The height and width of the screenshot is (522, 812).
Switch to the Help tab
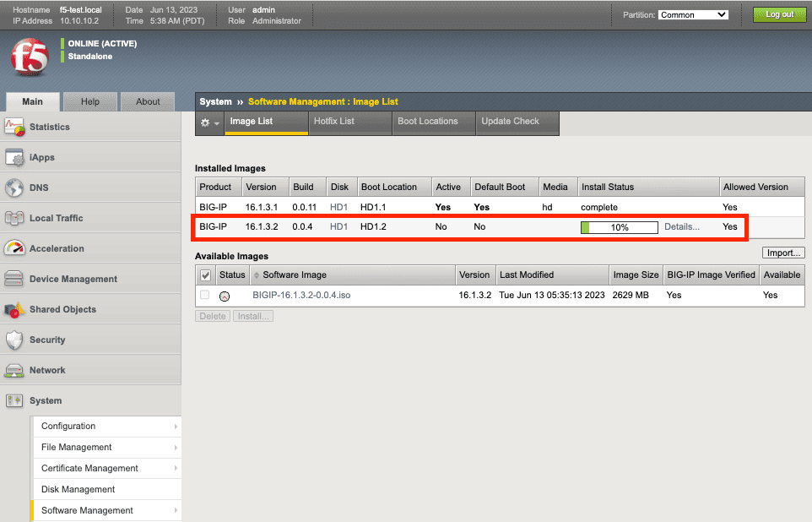click(90, 101)
